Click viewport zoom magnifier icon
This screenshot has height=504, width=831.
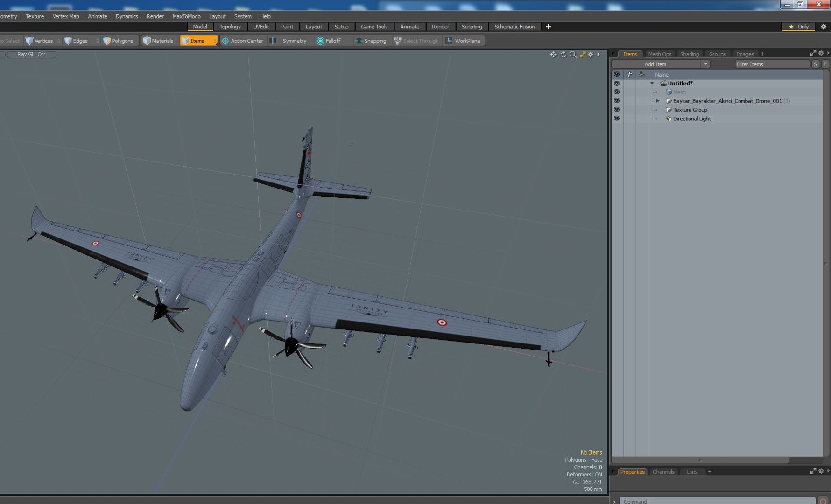pyautogui.click(x=573, y=55)
